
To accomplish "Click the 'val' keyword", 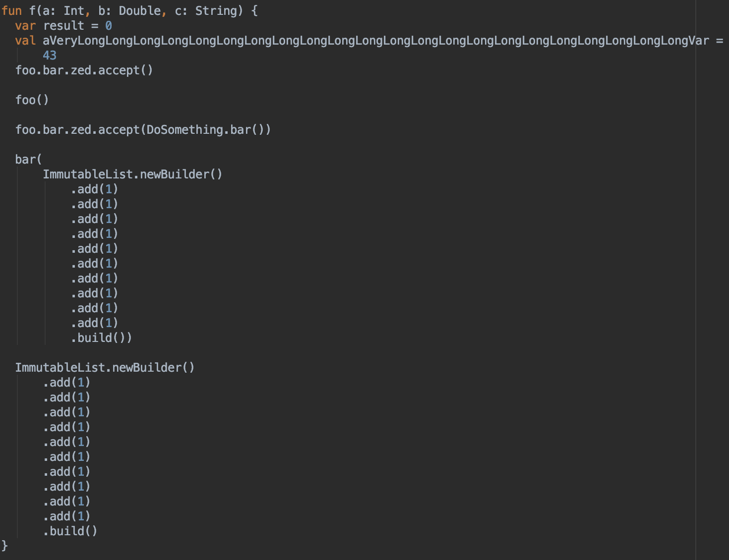I will coord(25,41).
